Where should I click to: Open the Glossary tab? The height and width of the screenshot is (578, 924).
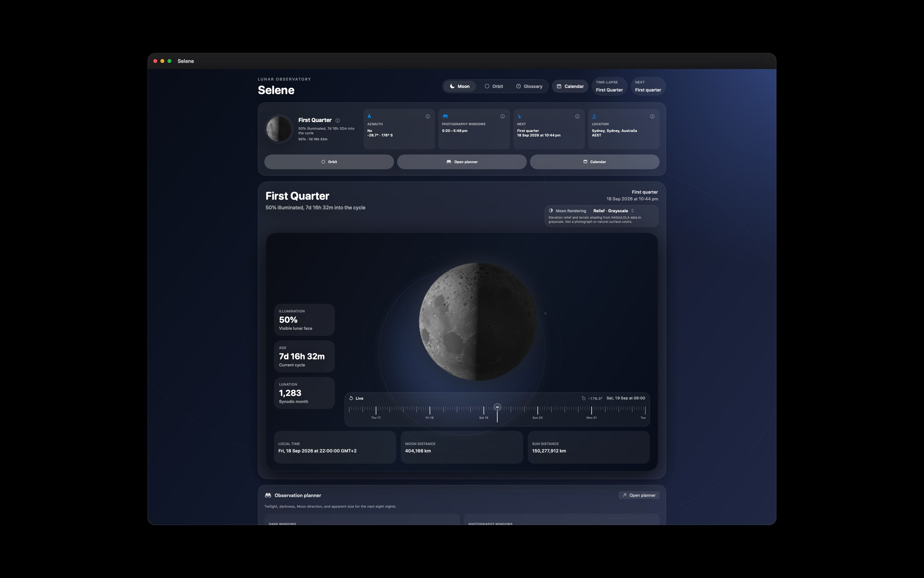529,86
